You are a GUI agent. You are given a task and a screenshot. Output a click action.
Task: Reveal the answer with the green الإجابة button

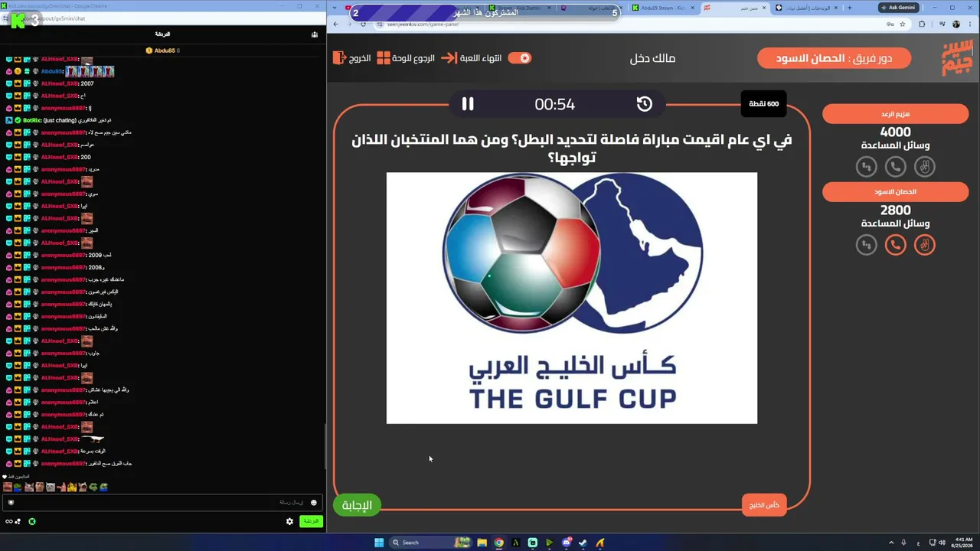[357, 505]
